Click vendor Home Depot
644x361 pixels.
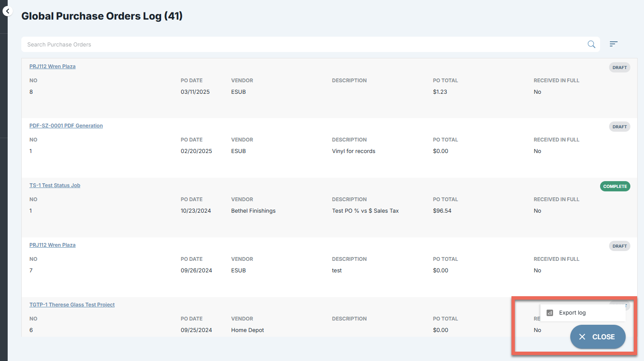click(x=248, y=330)
